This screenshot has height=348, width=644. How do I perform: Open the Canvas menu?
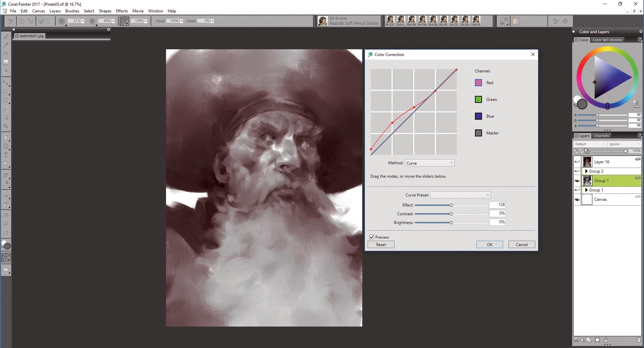(x=39, y=11)
